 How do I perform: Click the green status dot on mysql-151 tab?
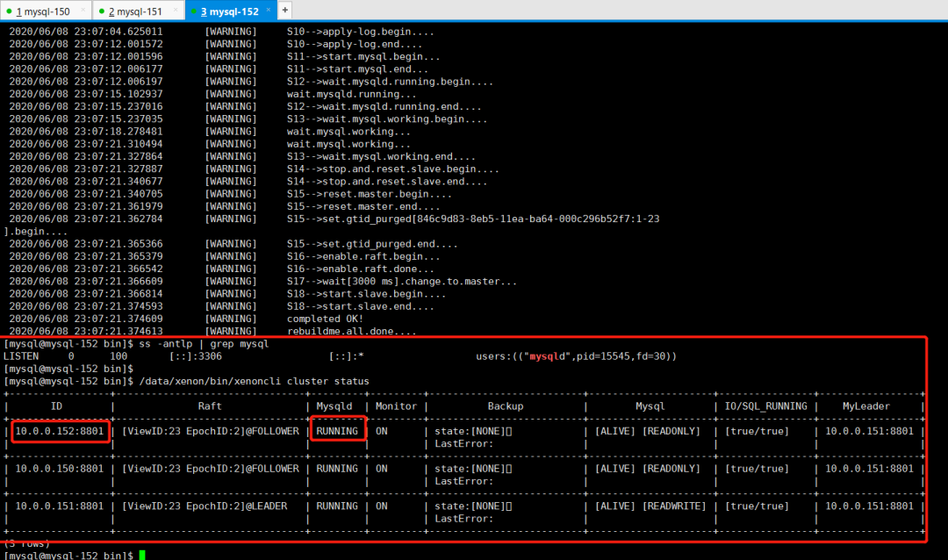[x=102, y=11]
